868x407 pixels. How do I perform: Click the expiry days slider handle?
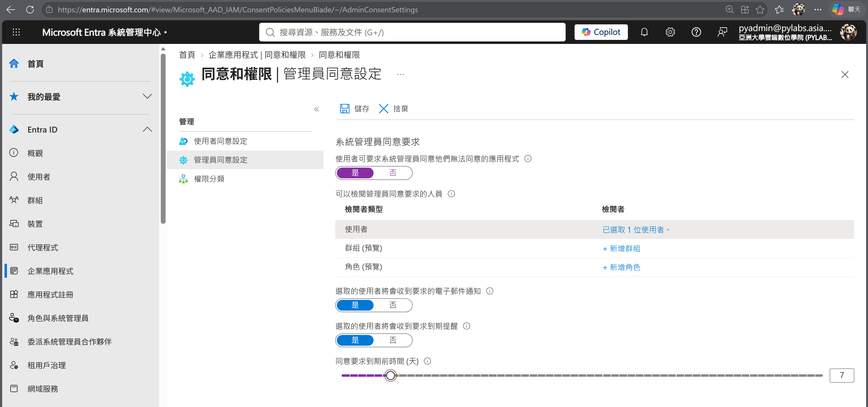tap(390, 375)
